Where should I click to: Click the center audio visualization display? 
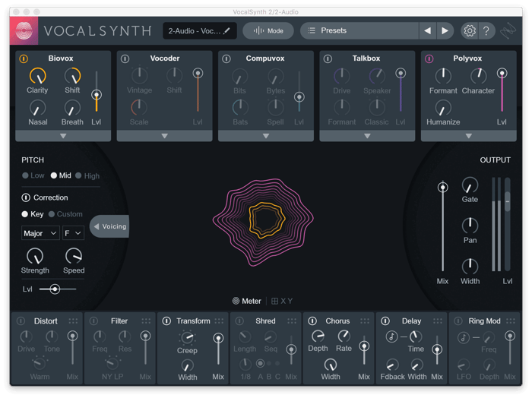click(263, 222)
